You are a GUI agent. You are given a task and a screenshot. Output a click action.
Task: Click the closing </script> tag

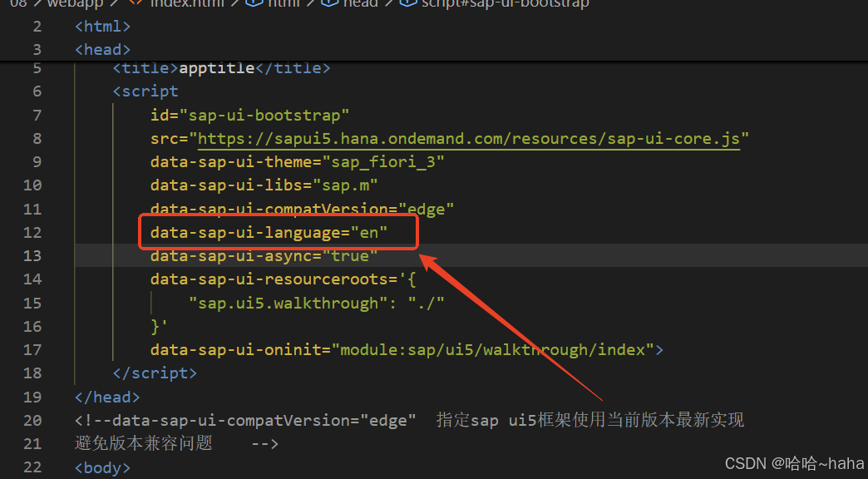pos(155,373)
